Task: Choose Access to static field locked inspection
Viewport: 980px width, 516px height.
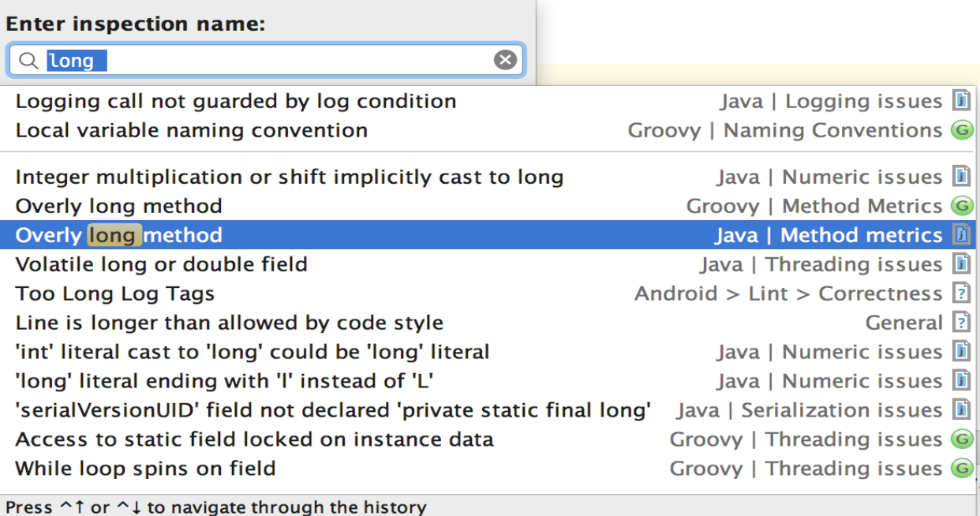Action: (x=254, y=439)
